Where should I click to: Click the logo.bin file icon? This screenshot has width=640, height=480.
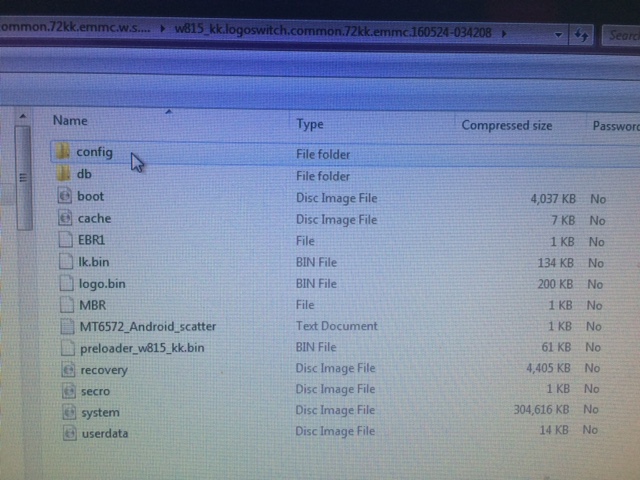(x=66, y=283)
